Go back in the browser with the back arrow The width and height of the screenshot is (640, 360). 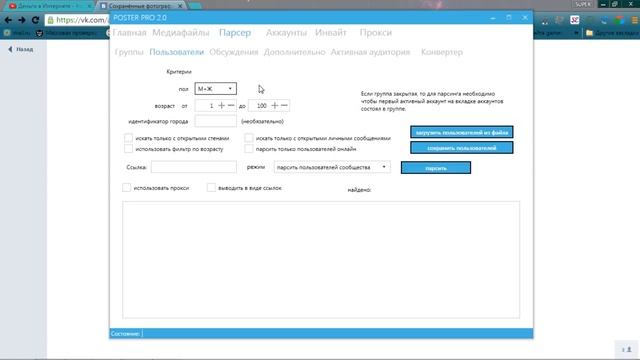[x=8, y=20]
